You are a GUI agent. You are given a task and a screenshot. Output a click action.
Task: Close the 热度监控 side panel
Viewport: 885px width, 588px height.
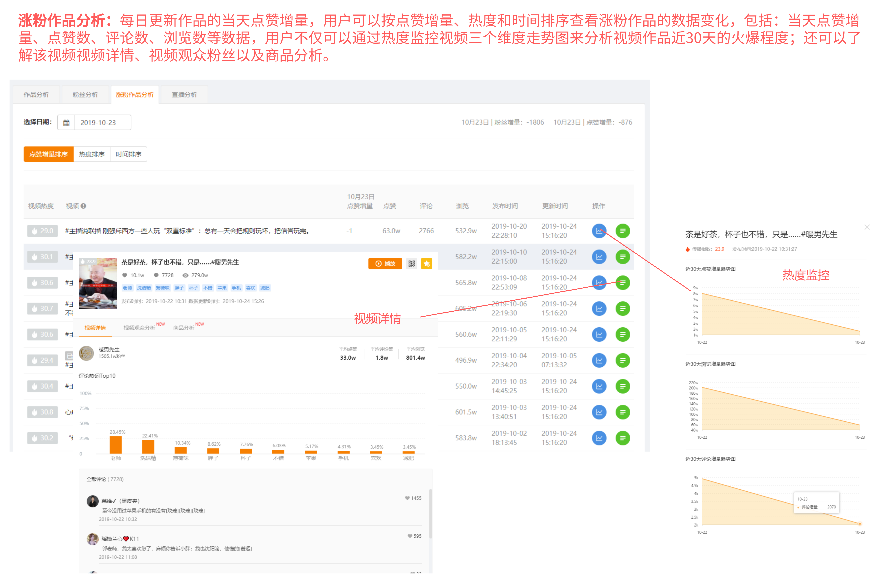[867, 227]
